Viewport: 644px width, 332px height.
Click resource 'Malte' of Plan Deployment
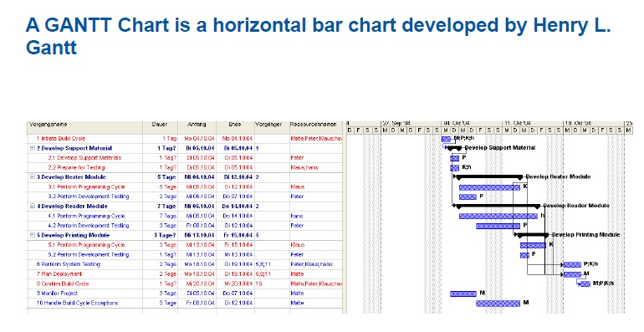click(297, 274)
